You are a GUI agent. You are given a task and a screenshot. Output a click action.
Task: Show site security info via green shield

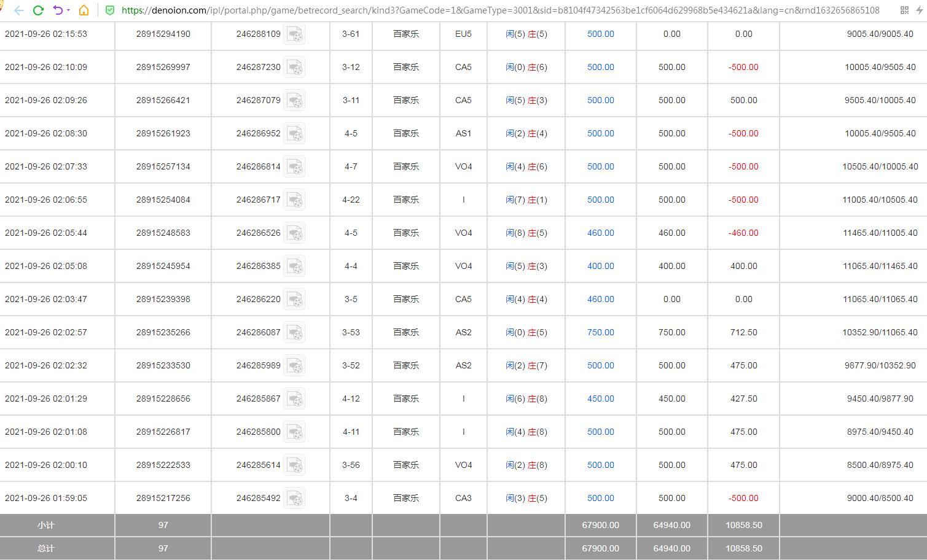pyautogui.click(x=110, y=10)
